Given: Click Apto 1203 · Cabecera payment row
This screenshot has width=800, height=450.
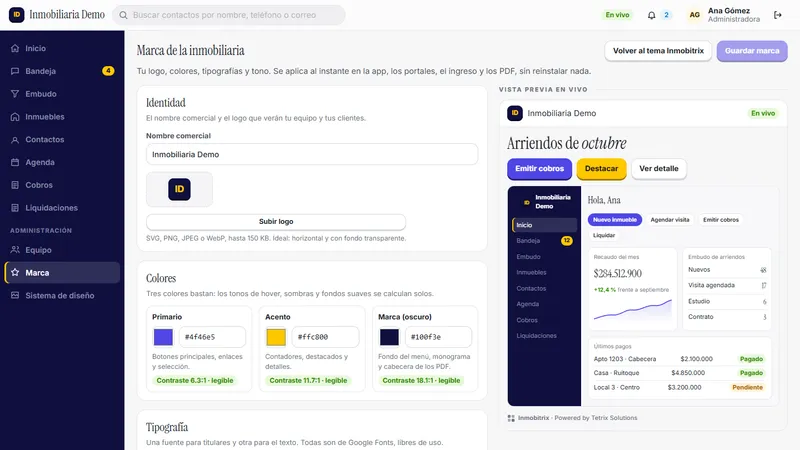Looking at the screenshot, I should (x=679, y=359).
